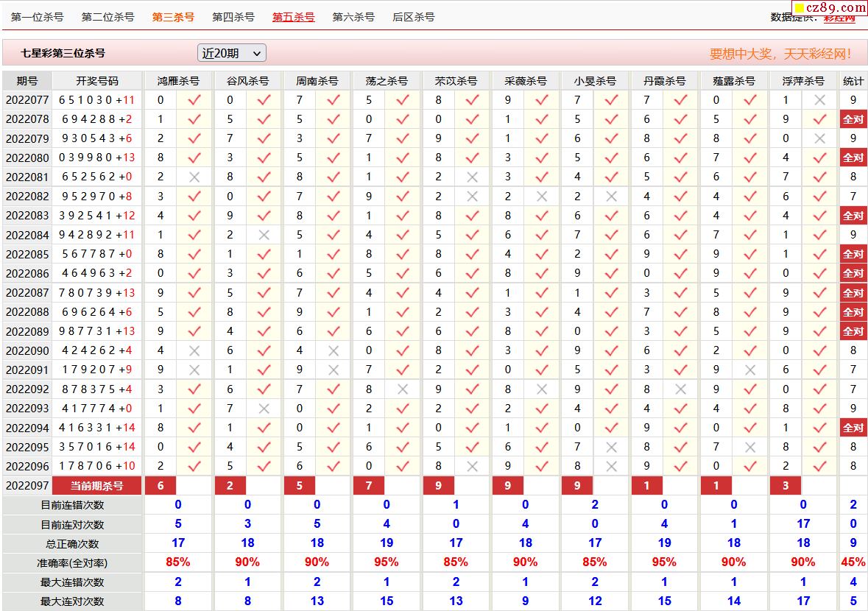Click draw numbers 9 8 7 7 3 1 +13
This screenshot has height=611, width=868.
click(x=97, y=331)
